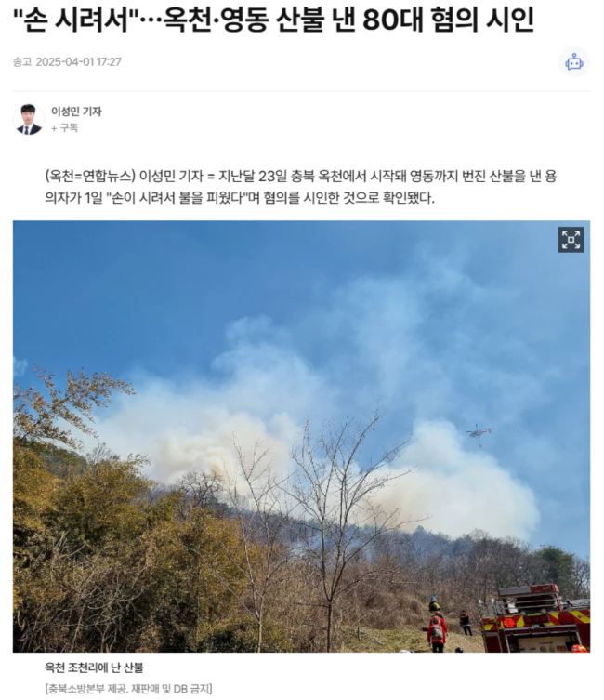Click the red fire truck in the photo
Image resolution: width=604 pixels, height=700 pixels.
[535, 618]
